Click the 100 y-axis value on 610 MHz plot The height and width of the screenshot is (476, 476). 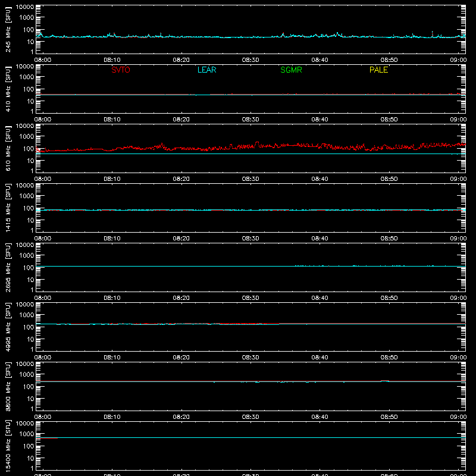tap(29, 149)
